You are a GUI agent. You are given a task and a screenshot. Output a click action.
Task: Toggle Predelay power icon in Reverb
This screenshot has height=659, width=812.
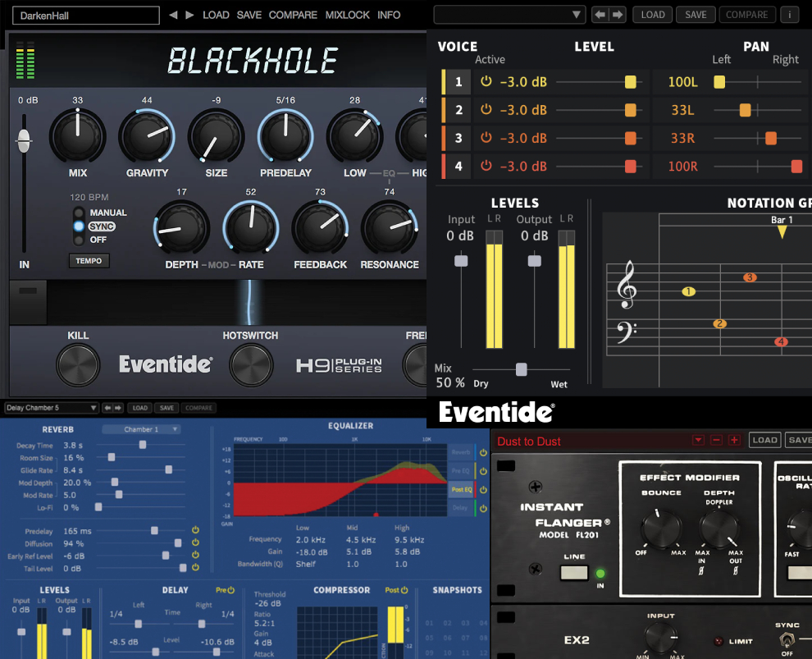[195, 530]
